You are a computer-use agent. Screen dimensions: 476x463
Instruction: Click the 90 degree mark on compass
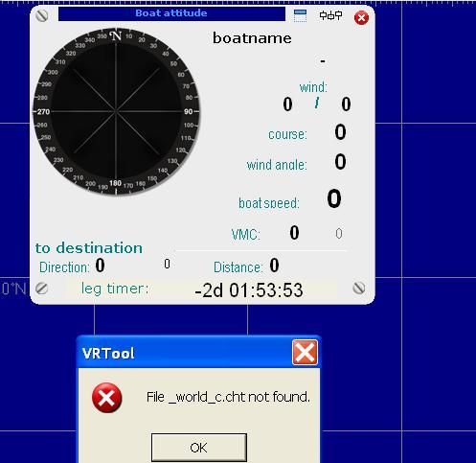pyautogui.click(x=189, y=111)
